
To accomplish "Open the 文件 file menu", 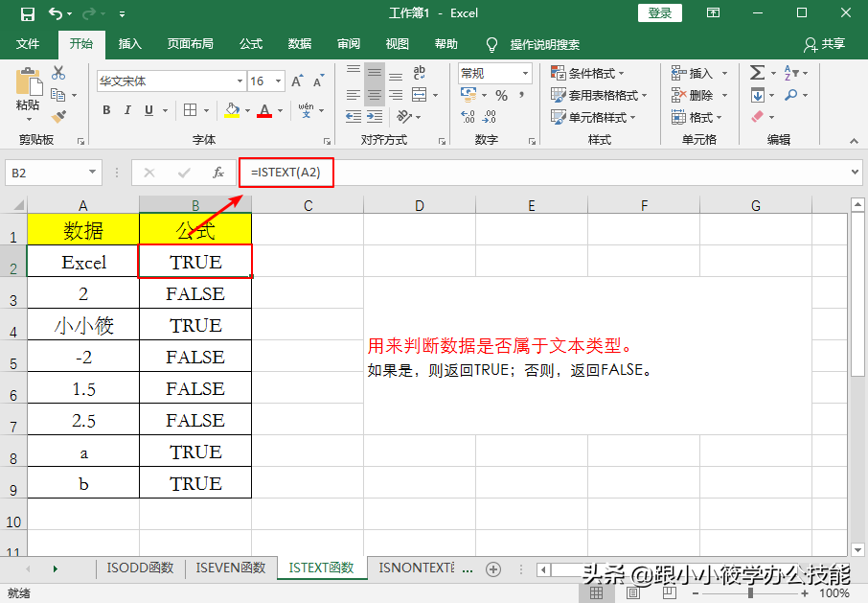I will point(28,44).
